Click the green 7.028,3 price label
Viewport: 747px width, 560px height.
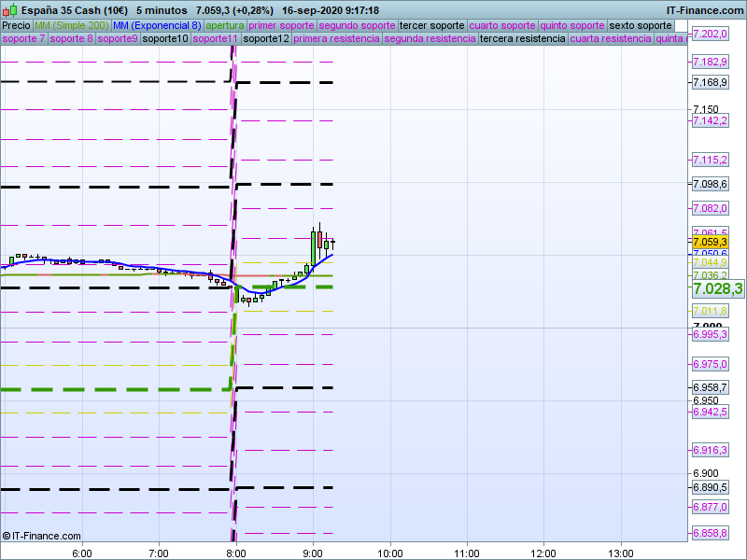click(x=717, y=289)
